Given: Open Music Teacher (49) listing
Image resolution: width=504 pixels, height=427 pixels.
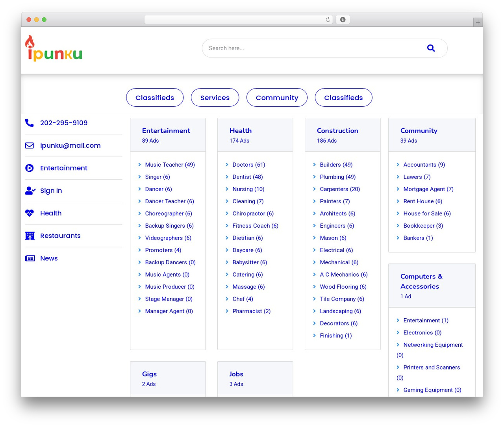Looking at the screenshot, I should (x=170, y=165).
